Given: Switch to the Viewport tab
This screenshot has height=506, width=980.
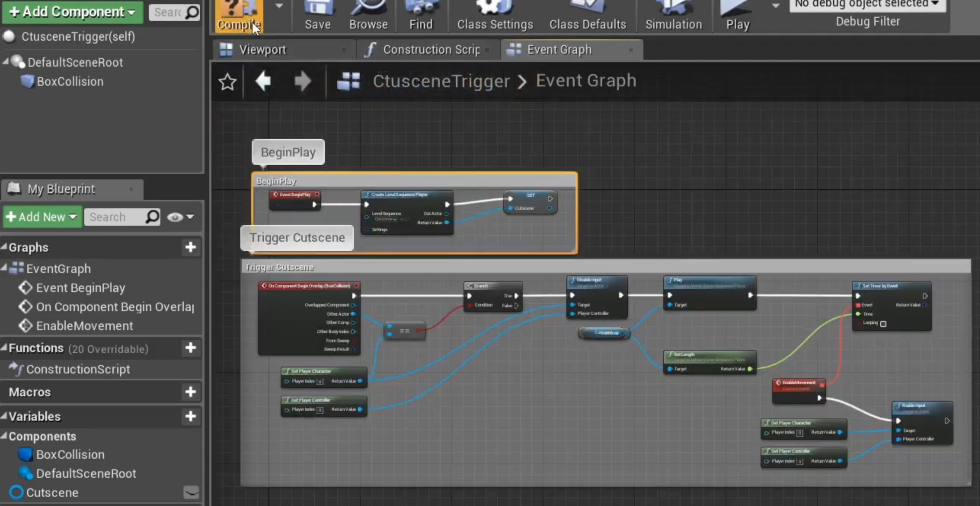Looking at the screenshot, I should [262, 49].
